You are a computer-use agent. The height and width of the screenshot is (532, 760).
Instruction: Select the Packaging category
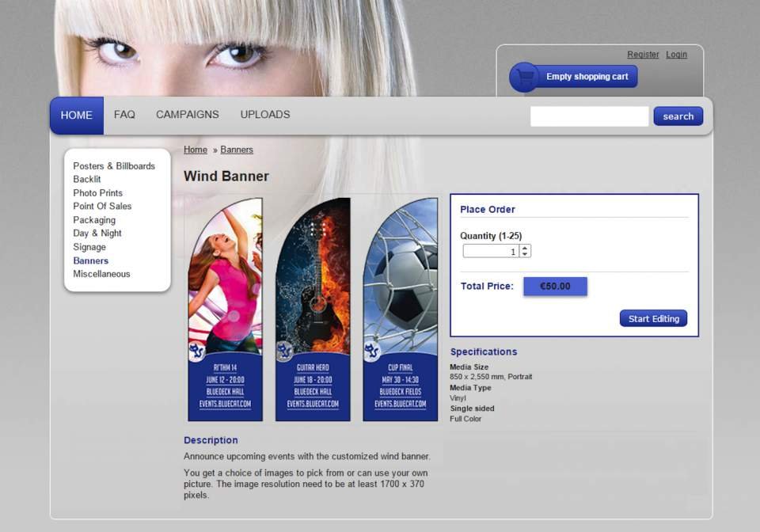(95, 219)
